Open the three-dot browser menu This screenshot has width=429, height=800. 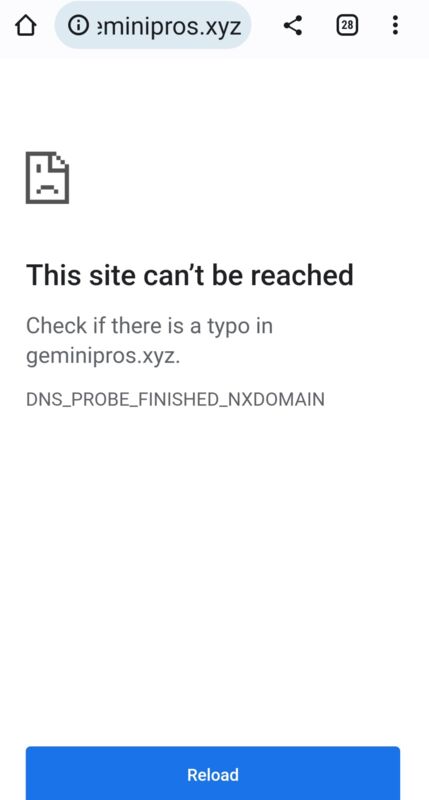click(x=395, y=25)
